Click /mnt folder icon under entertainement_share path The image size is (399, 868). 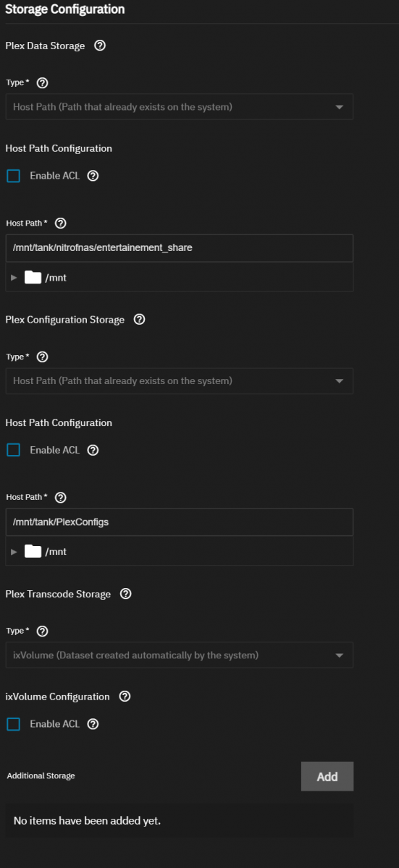[x=33, y=277]
